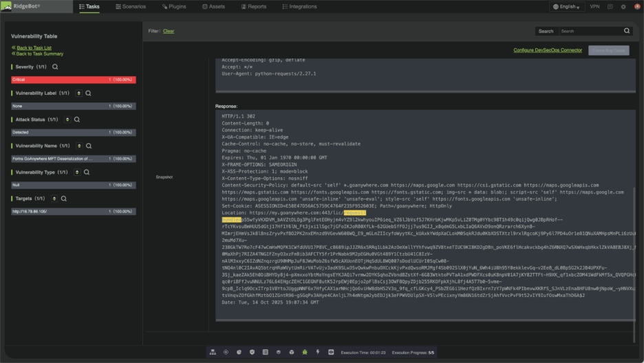Click the search icon next to Severity
Viewport: 644px width, 363px height.
coord(55,67)
